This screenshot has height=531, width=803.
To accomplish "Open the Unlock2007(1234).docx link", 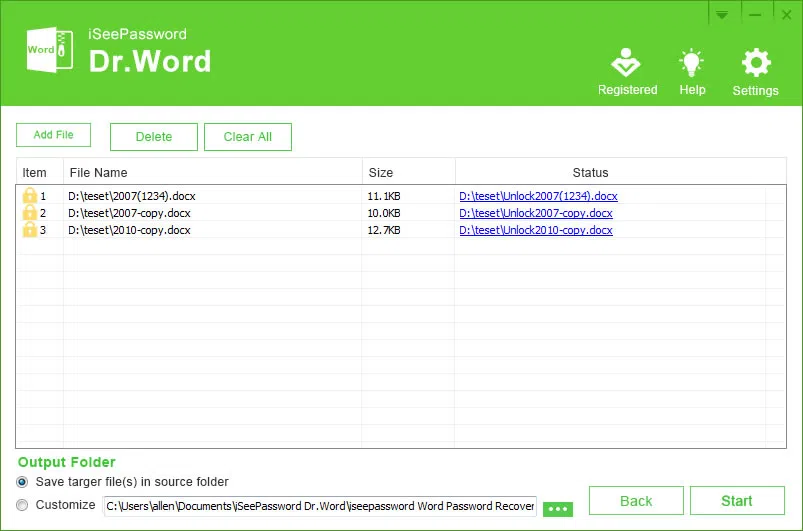I will tap(538, 196).
